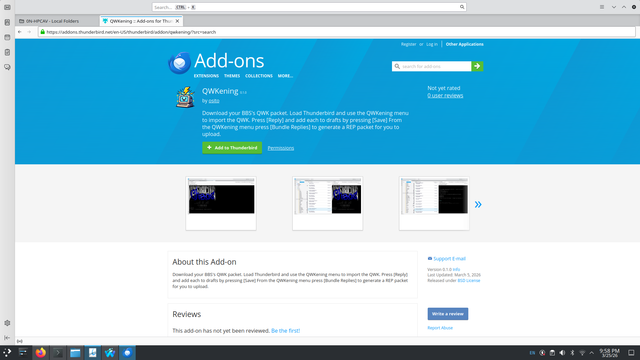Screen dimensions: 640x360
Task: Click the Report Abuse link
Action: (x=440, y=328)
